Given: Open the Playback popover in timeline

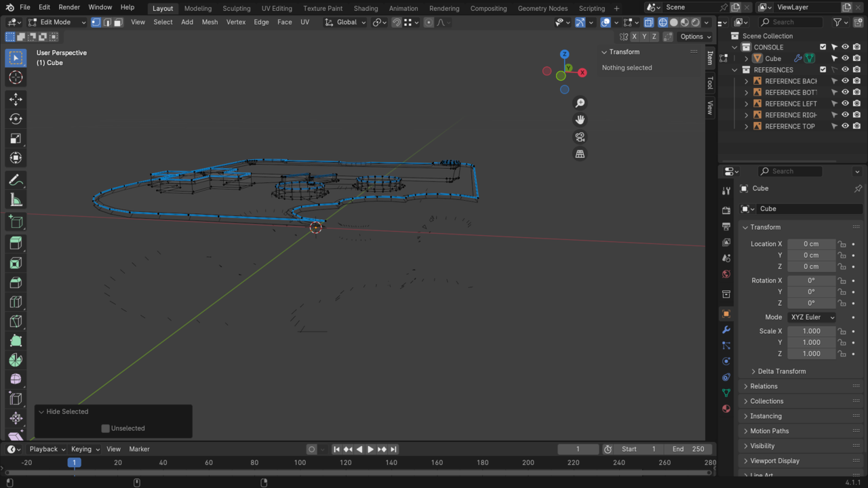Looking at the screenshot, I should [x=47, y=449].
